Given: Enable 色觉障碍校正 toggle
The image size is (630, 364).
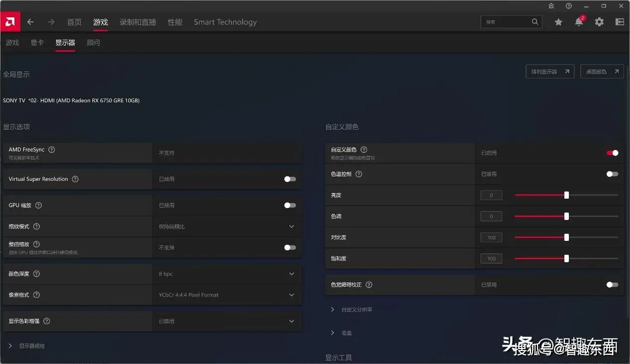Looking at the screenshot, I should (613, 285).
